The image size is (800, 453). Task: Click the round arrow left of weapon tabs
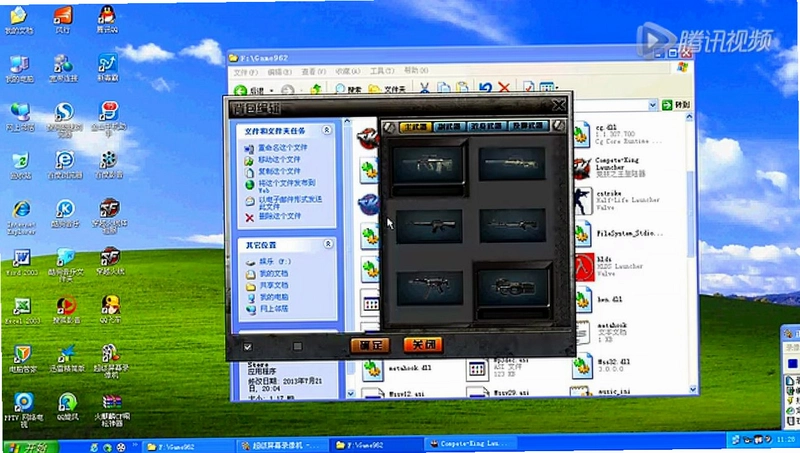389,127
